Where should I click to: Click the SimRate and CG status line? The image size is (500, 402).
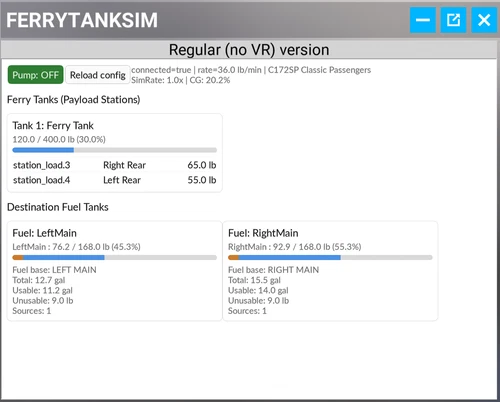[181, 80]
